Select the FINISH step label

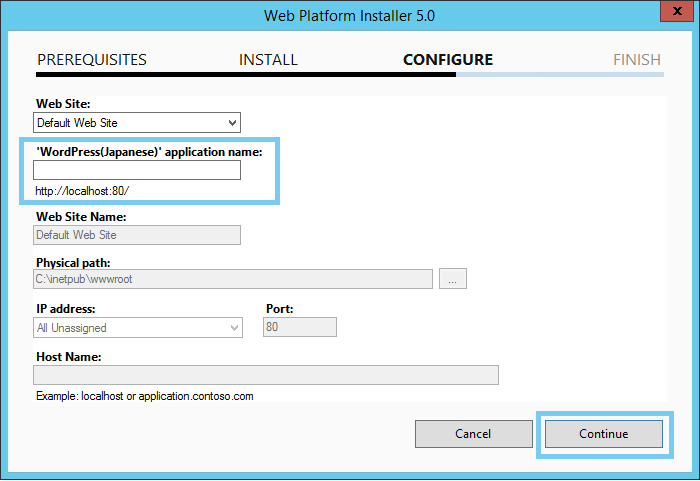[637, 60]
